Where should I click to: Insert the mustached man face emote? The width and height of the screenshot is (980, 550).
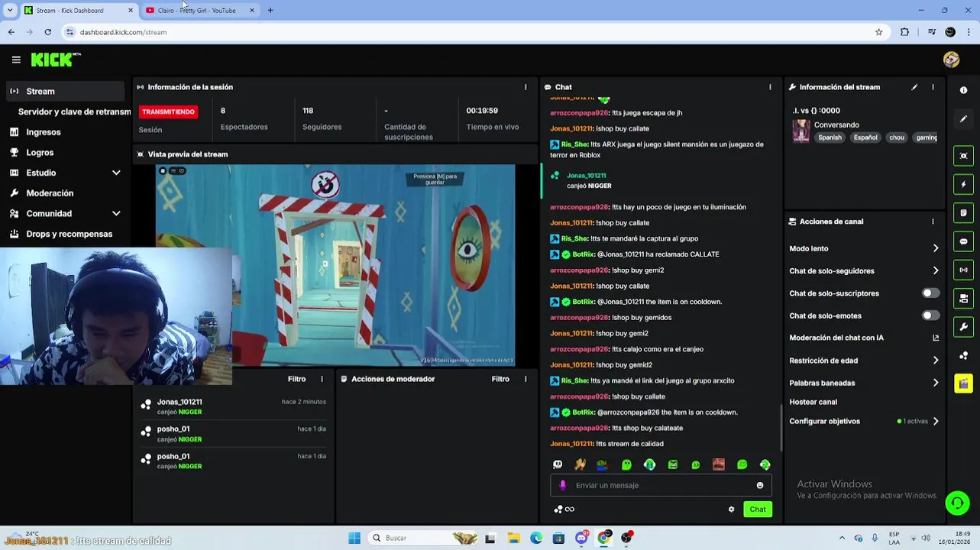click(x=718, y=464)
